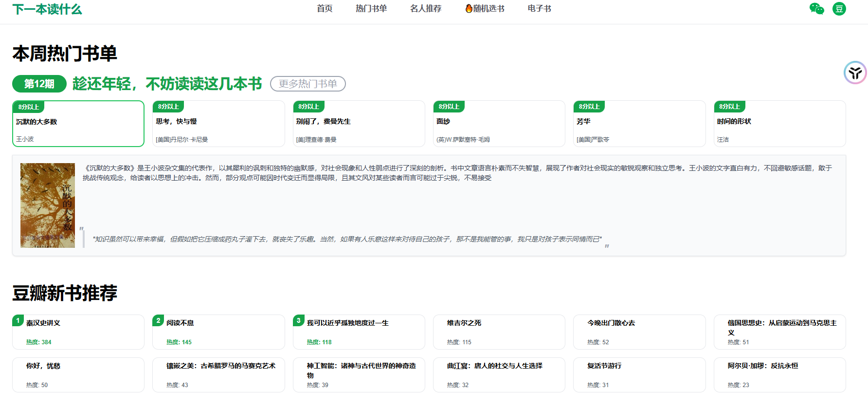The height and width of the screenshot is (409, 868).
Task: Click the 热度: 118 value
Action: [x=319, y=342]
